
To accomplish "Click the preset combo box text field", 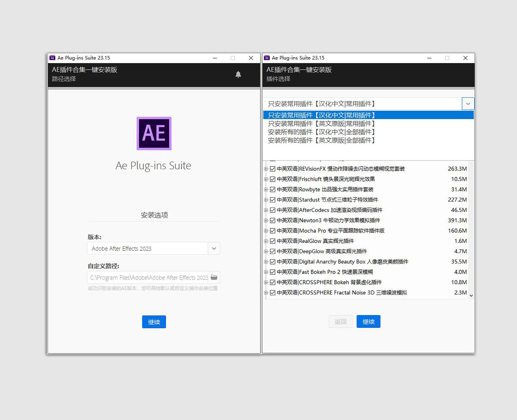I will 362,104.
